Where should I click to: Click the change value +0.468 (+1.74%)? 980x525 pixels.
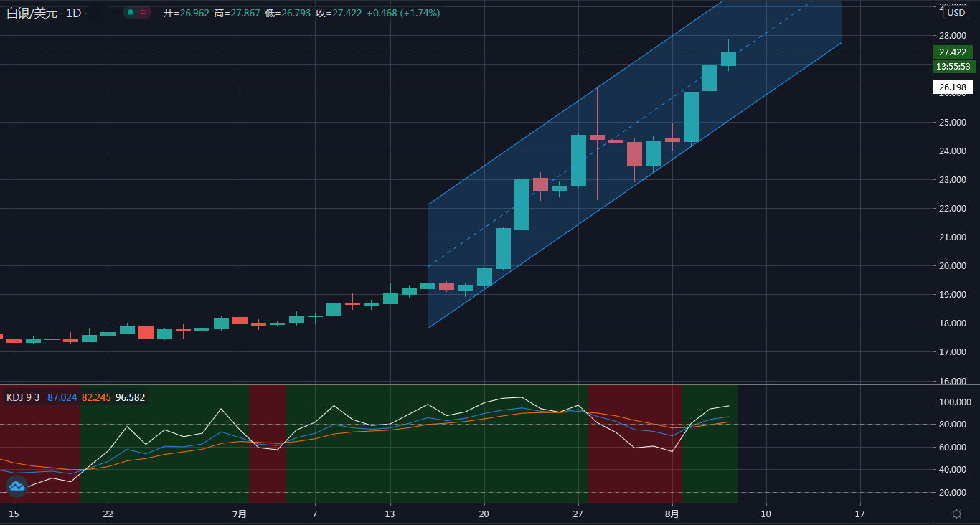pos(403,13)
